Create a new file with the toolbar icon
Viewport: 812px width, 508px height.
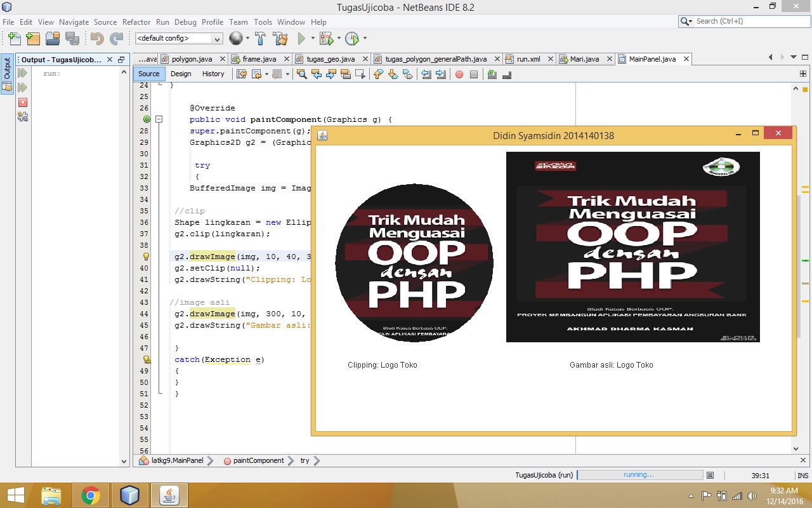click(x=14, y=39)
